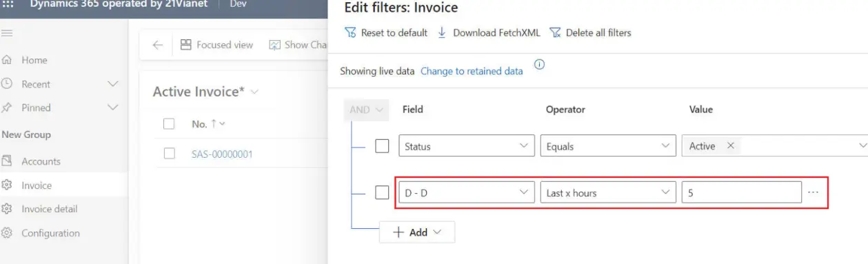Open the AND group operator dropdown
This screenshot has height=264, width=868.
(x=366, y=110)
